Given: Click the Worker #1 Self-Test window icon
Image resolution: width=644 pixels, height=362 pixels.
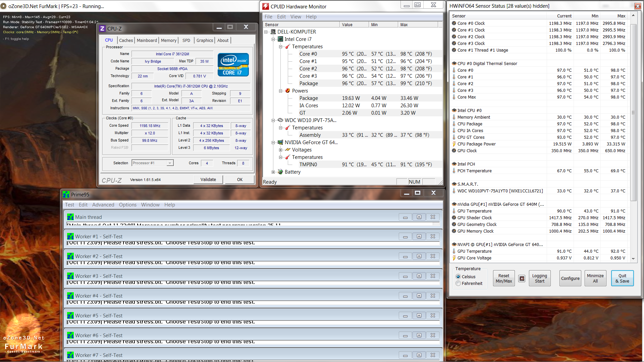Looking at the screenshot, I should point(70,237).
